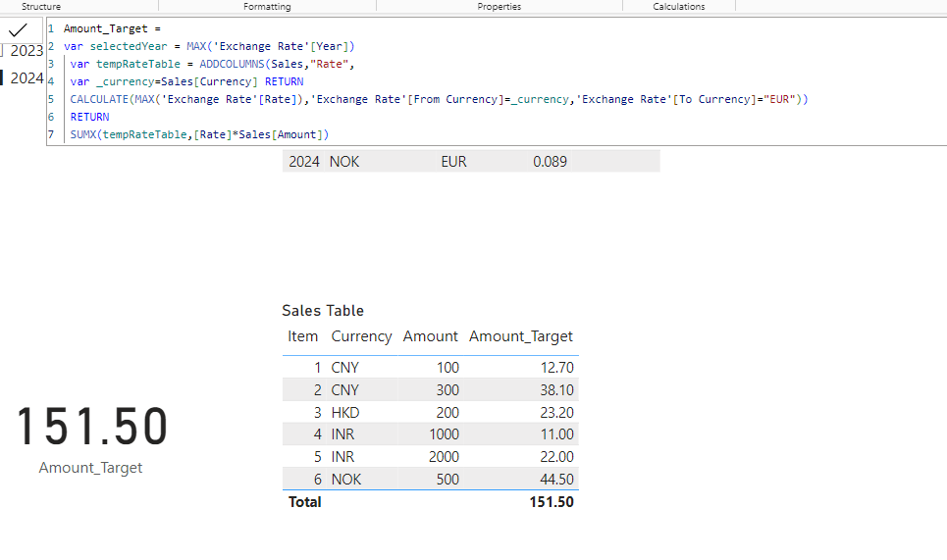The height and width of the screenshot is (560, 947).
Task: Click the CALCULATE line in formula editor
Action: tap(439, 99)
